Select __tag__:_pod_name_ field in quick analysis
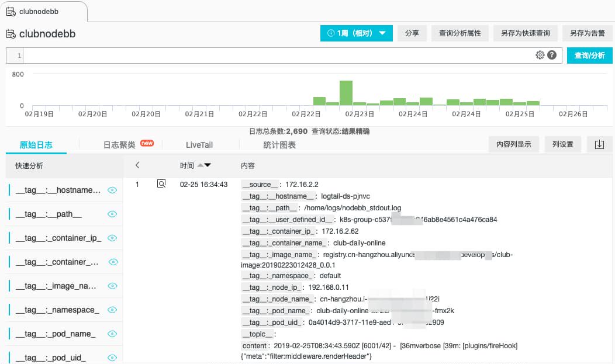 point(56,334)
